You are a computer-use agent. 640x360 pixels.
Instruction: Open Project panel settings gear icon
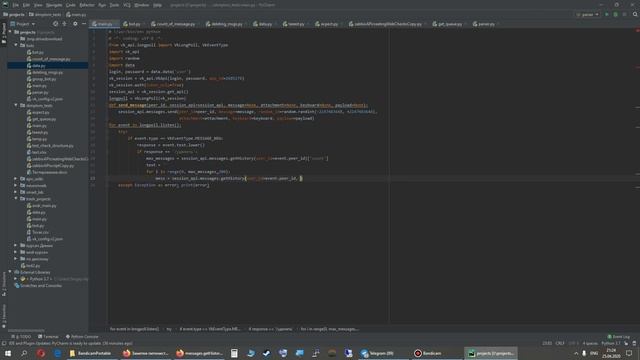pos(75,24)
